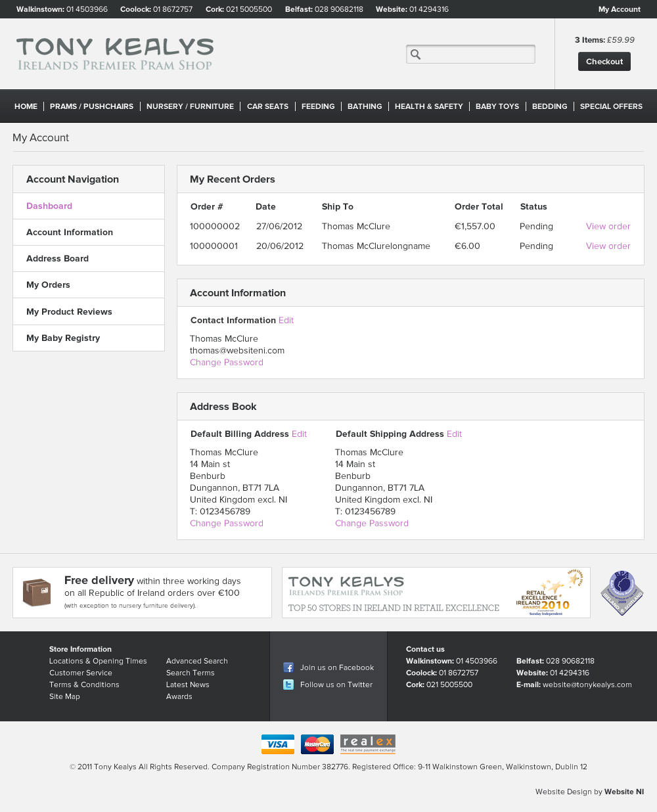This screenshot has width=657, height=812.
Task: Open Customer Service footer link
Action: click(81, 673)
